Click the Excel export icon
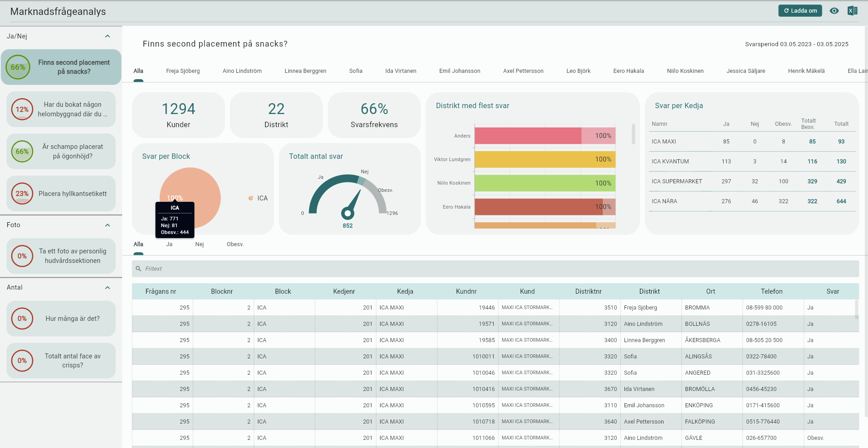The image size is (868, 448). coord(852,10)
